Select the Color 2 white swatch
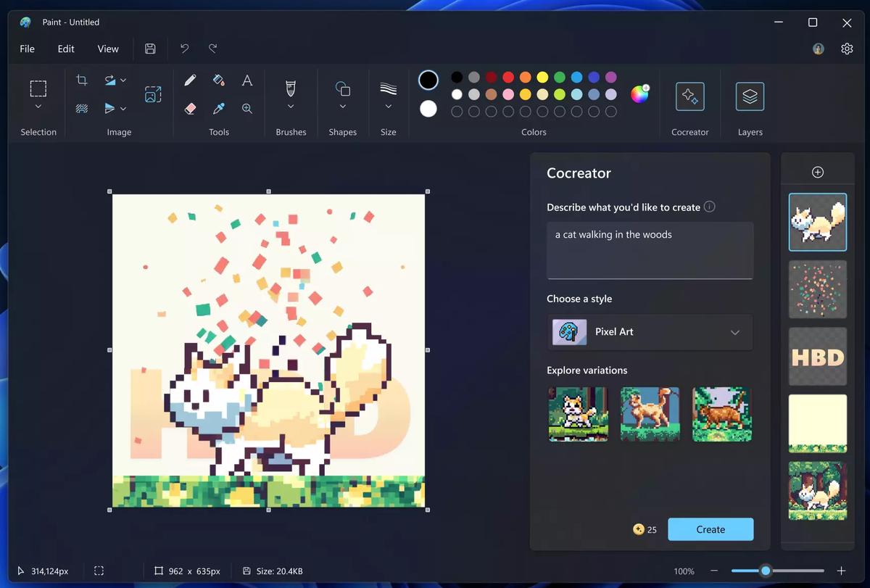This screenshot has width=870, height=588. click(428, 109)
